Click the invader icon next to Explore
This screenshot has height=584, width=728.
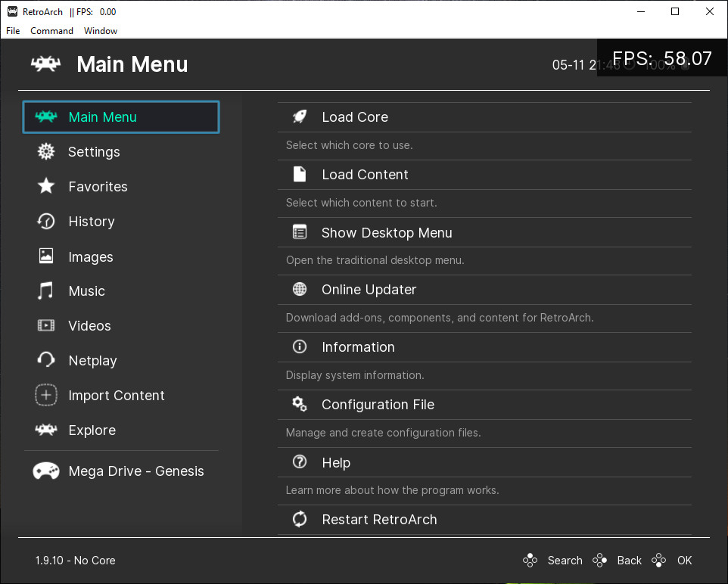tap(46, 430)
